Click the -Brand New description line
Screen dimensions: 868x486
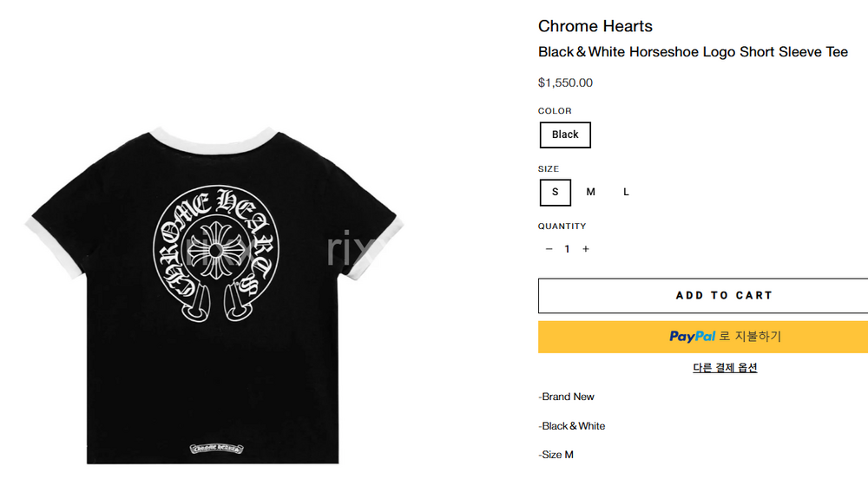(567, 397)
